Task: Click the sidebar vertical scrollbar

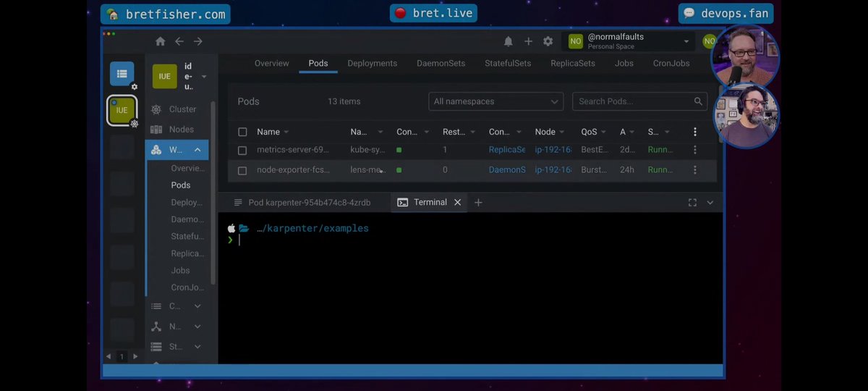Action: [x=213, y=192]
